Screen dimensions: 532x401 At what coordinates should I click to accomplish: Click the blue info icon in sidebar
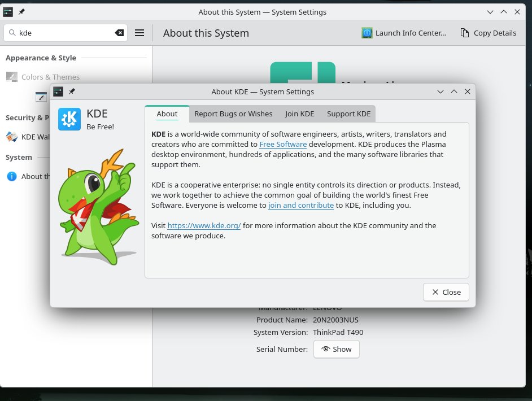coord(12,176)
